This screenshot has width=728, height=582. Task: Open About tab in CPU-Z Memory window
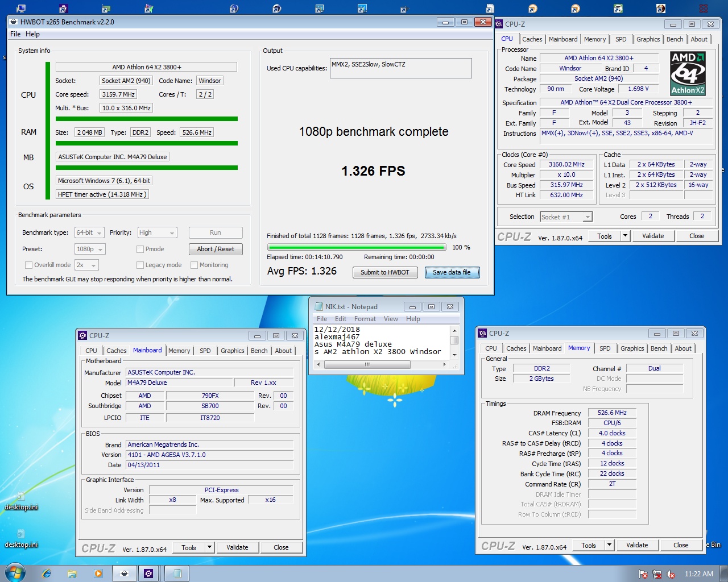click(683, 348)
